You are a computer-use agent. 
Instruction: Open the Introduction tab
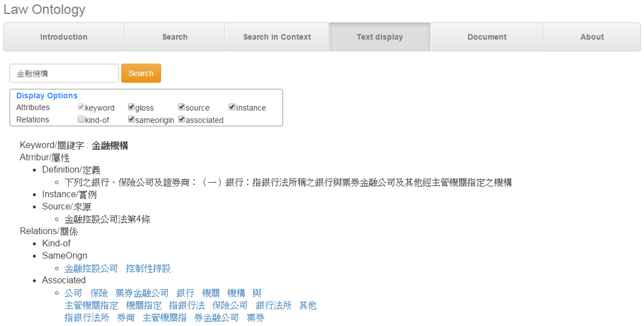(x=64, y=37)
